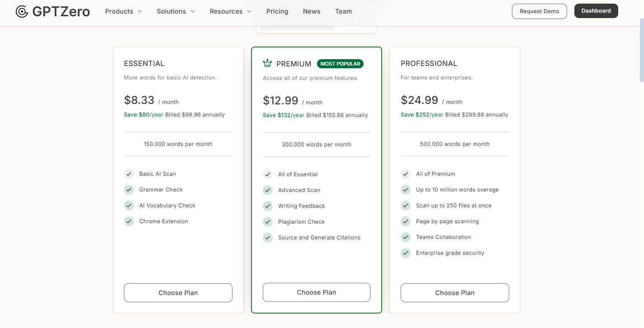
Task: Click checkmark icon beside All of Premium
Action: [406, 174]
